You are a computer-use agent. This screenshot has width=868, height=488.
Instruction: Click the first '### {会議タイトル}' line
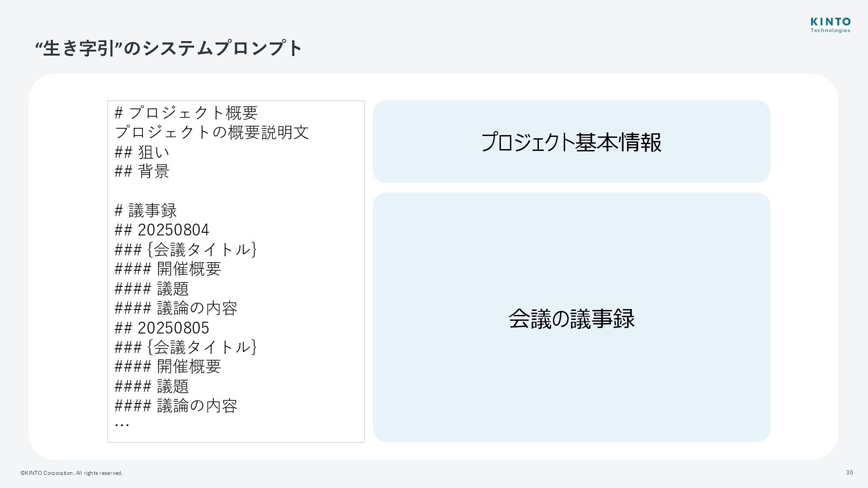(186, 249)
